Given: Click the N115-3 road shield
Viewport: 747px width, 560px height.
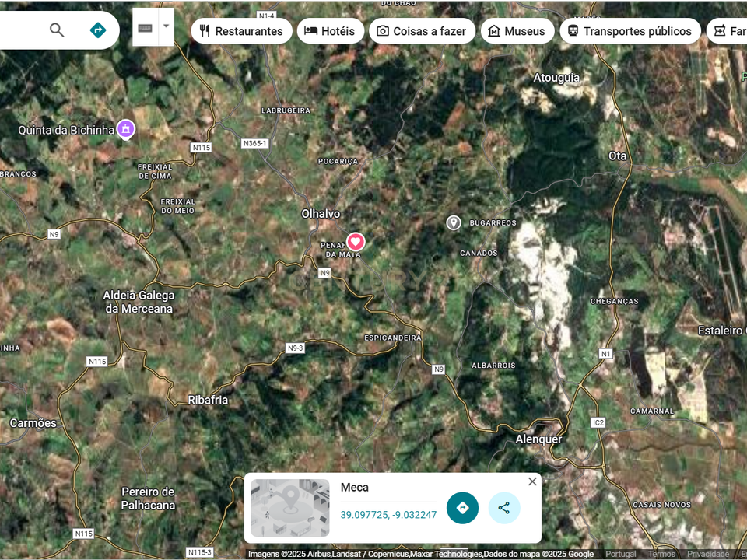Looking at the screenshot, I should tap(200, 552).
